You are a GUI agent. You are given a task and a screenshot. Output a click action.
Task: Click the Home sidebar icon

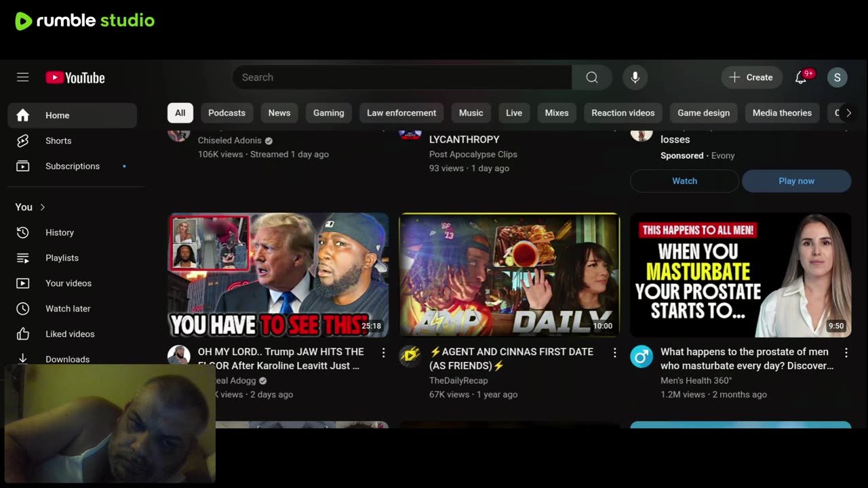tap(23, 115)
